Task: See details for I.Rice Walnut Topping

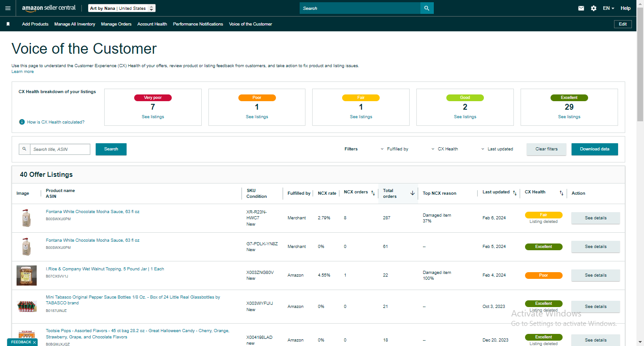Action: point(596,275)
